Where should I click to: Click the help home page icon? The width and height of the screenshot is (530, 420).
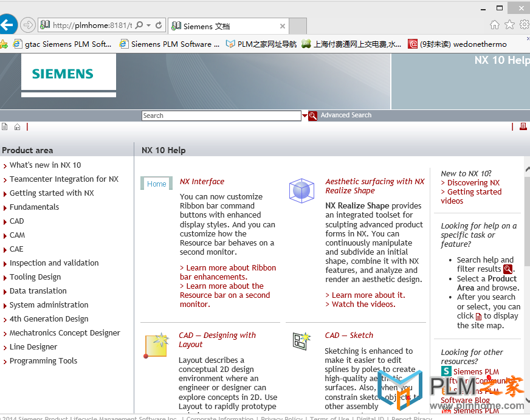[17, 126]
